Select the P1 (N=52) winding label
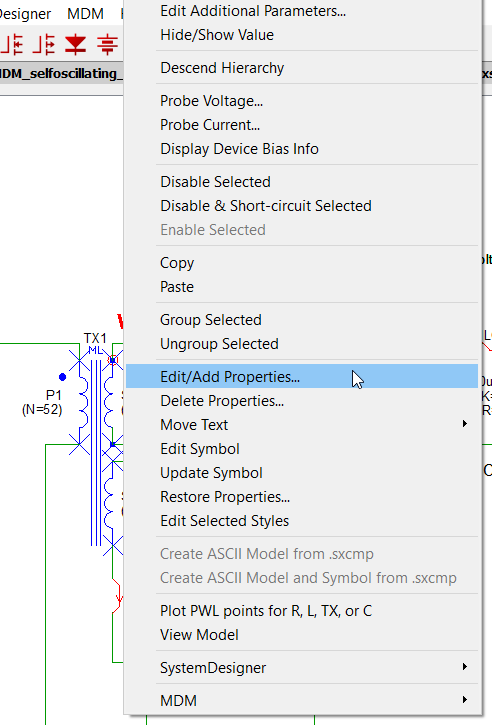 [42, 402]
